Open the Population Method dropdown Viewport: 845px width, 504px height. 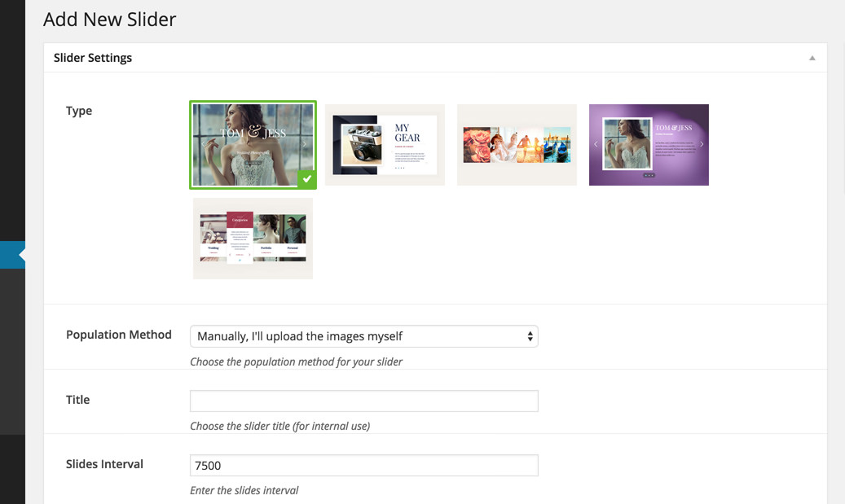tap(363, 336)
